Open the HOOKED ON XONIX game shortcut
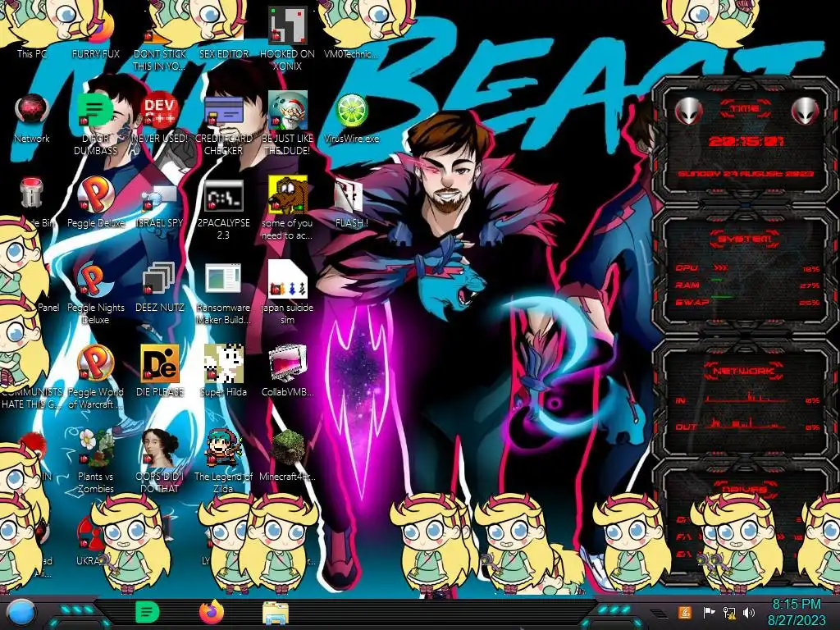Screen dimensions: 840x630 pyautogui.click(x=287, y=38)
